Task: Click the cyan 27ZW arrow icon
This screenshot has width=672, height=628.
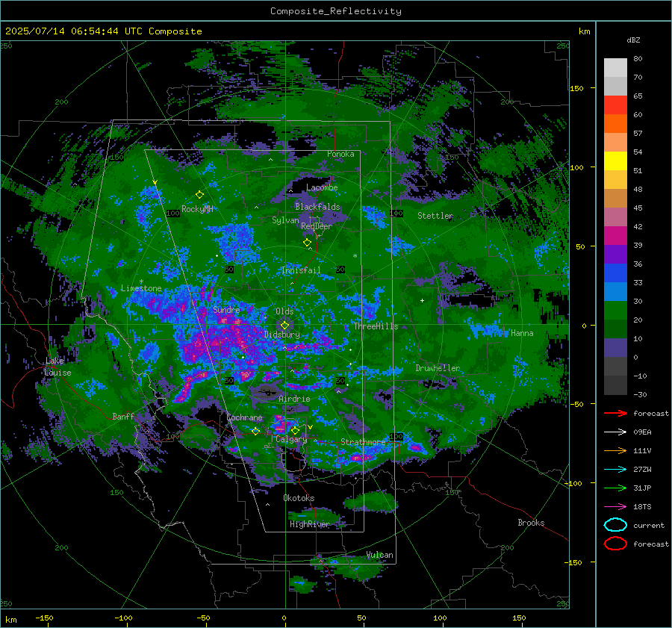Action: tap(615, 470)
